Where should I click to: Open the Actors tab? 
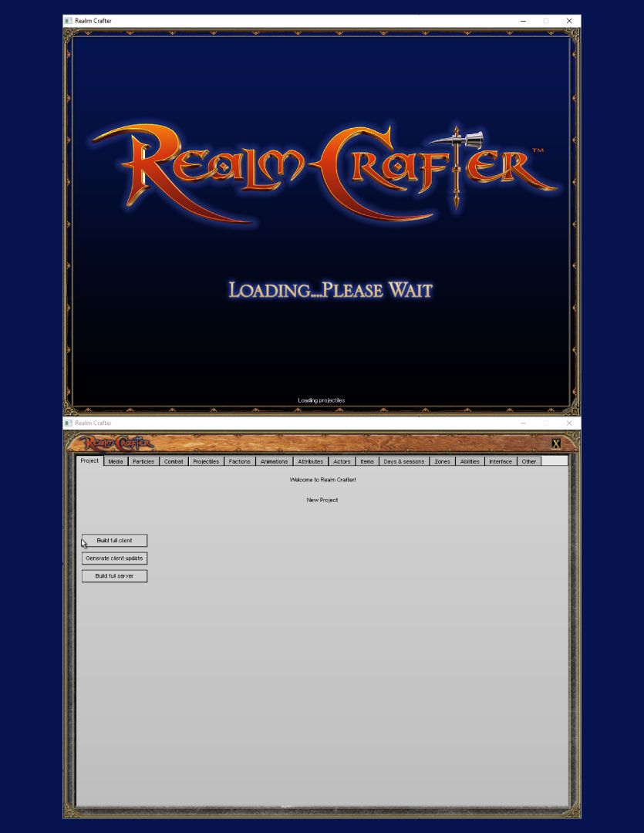click(342, 462)
